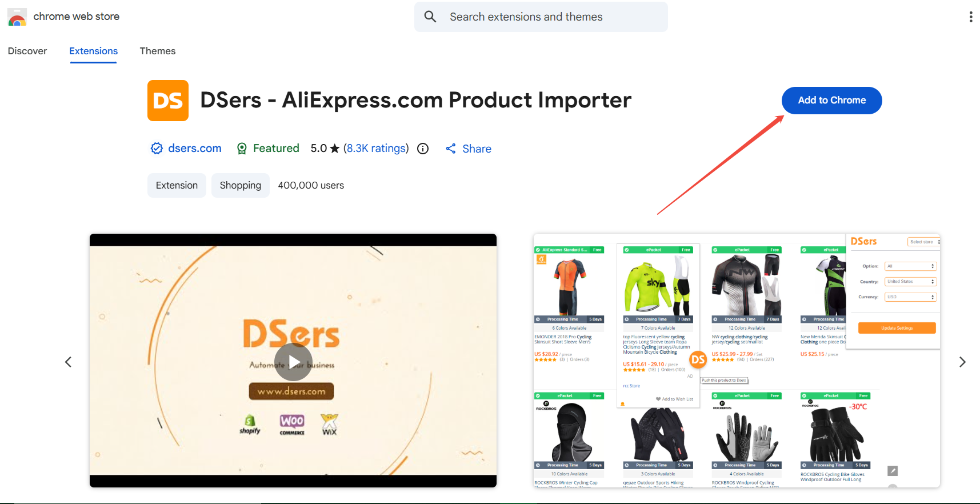980x504 pixels.
Task: Switch to the Themes tab
Action: tap(158, 51)
